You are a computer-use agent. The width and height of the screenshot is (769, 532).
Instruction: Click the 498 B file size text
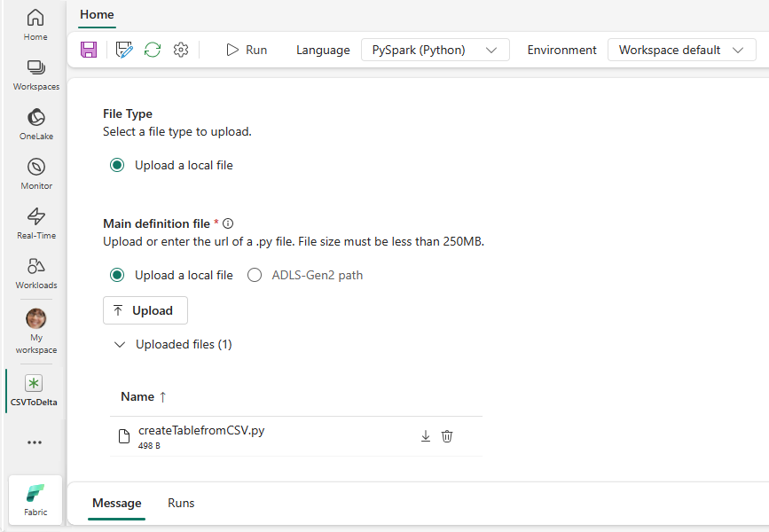pyautogui.click(x=149, y=446)
